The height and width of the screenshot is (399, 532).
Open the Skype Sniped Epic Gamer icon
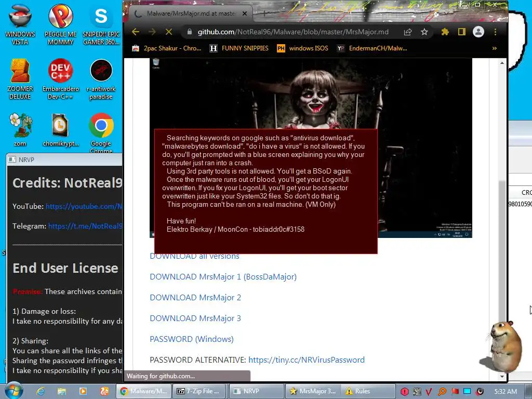[101, 24]
